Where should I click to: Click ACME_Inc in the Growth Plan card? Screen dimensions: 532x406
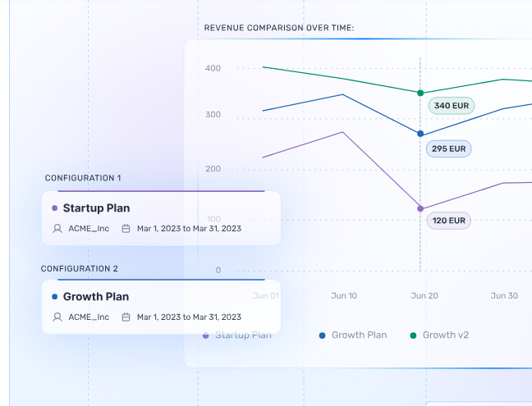pos(89,317)
